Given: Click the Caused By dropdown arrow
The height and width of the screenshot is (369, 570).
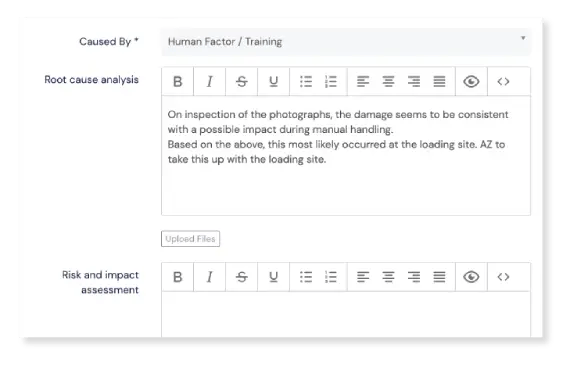Looking at the screenshot, I should pyautogui.click(x=523, y=38).
